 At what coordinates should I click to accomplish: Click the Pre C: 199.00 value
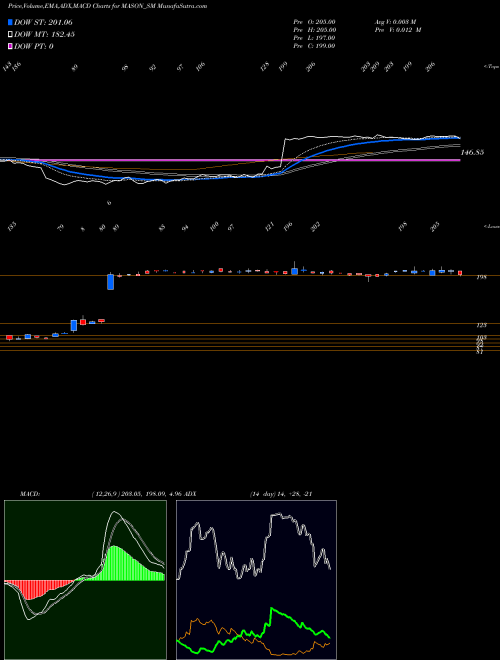[314, 46]
